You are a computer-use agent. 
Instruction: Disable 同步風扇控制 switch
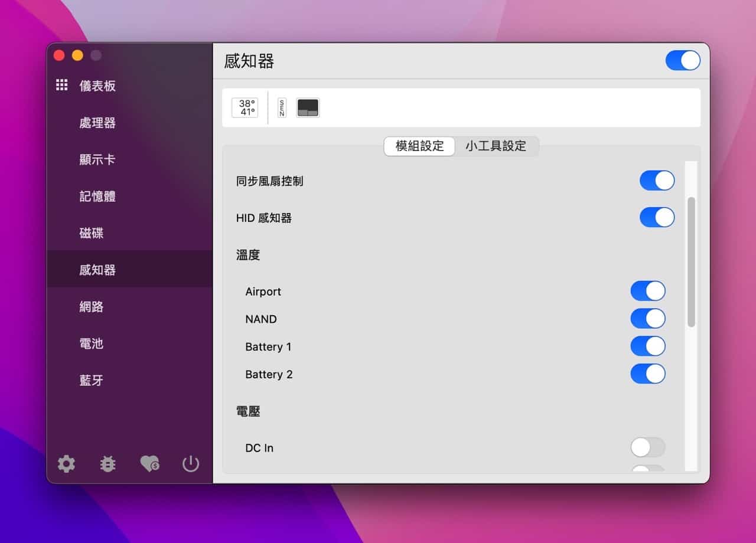point(657,181)
